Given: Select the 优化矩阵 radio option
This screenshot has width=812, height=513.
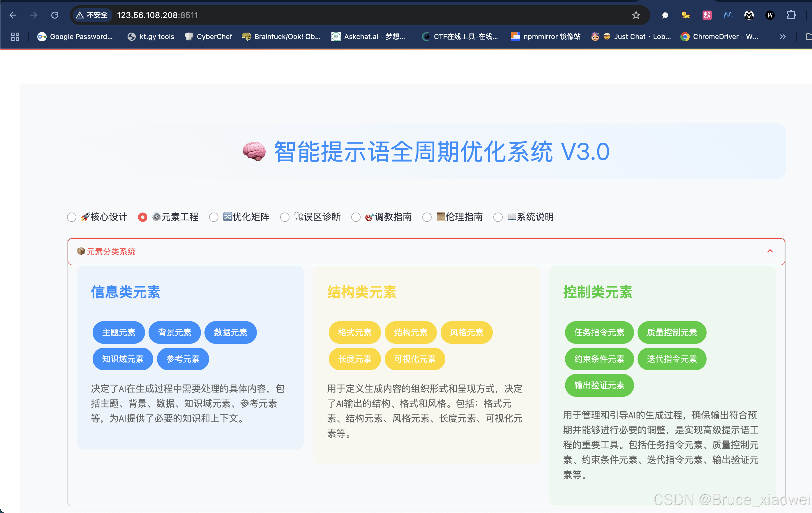Looking at the screenshot, I should pyautogui.click(x=214, y=217).
